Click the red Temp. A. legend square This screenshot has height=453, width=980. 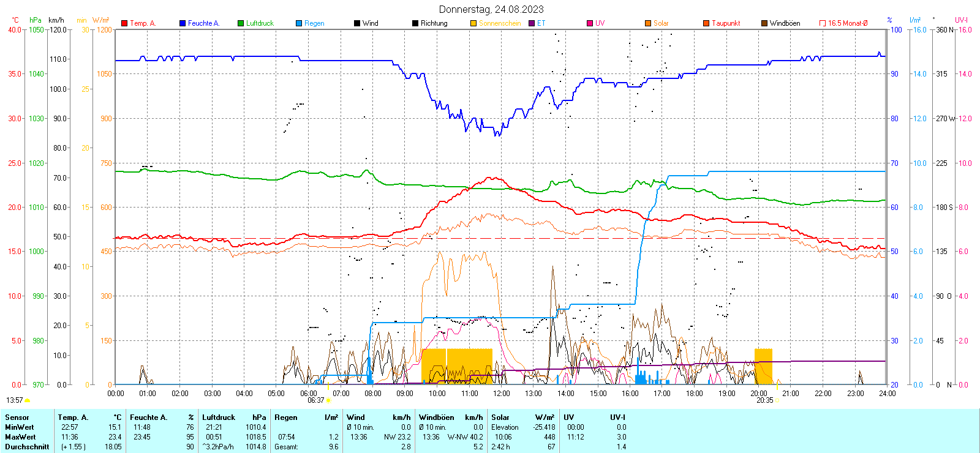click(x=124, y=23)
